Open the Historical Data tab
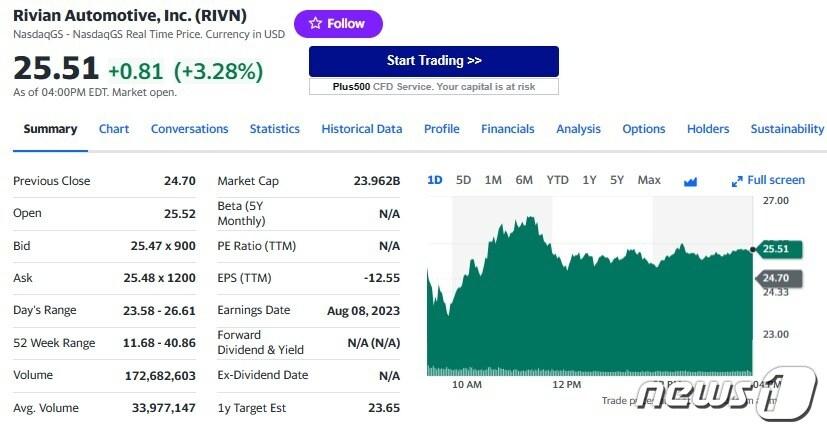This screenshot has height=433, width=827. pyautogui.click(x=361, y=129)
